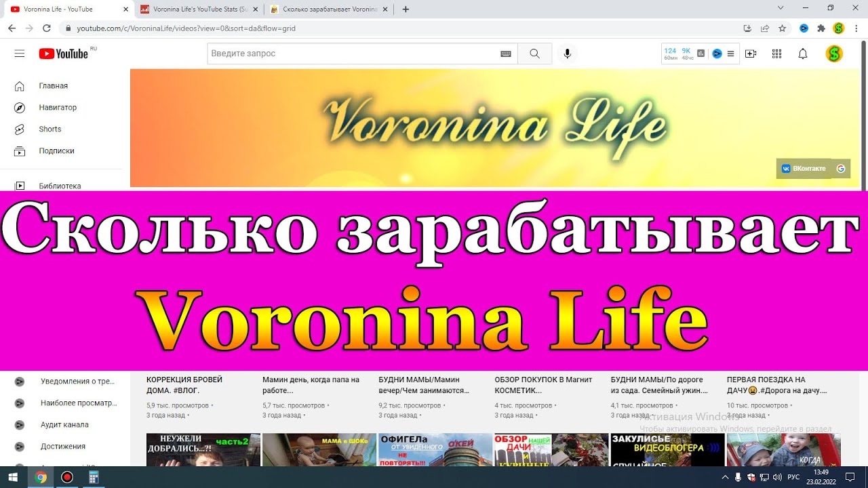
Task: Open the ВКонтакте link on the banner
Action: (804, 168)
